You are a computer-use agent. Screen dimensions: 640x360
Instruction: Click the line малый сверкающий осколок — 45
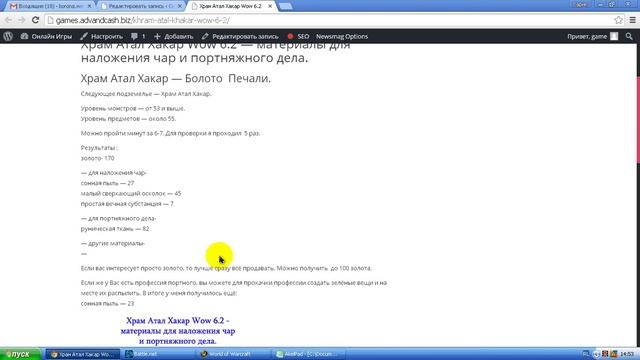coord(131,193)
